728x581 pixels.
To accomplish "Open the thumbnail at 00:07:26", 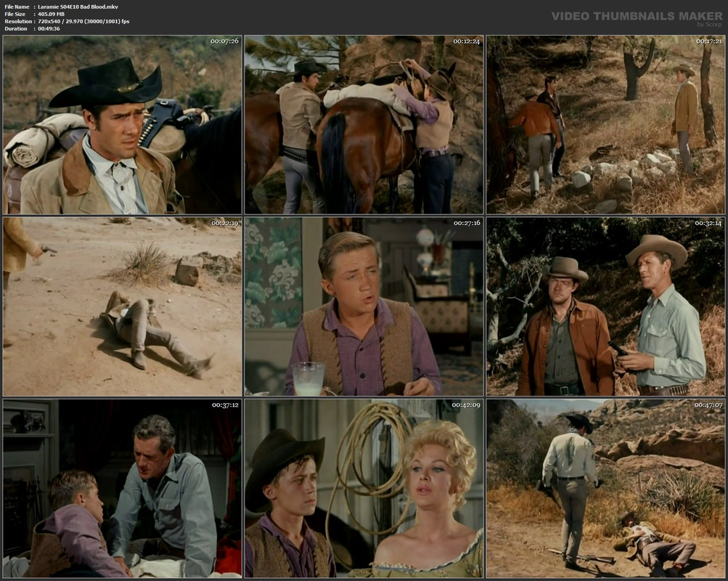I will tap(122, 124).
